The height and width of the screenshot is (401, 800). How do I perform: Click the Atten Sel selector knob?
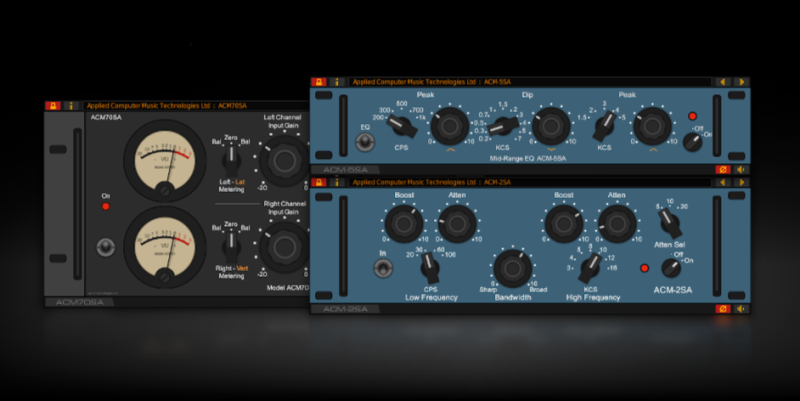[669, 222]
